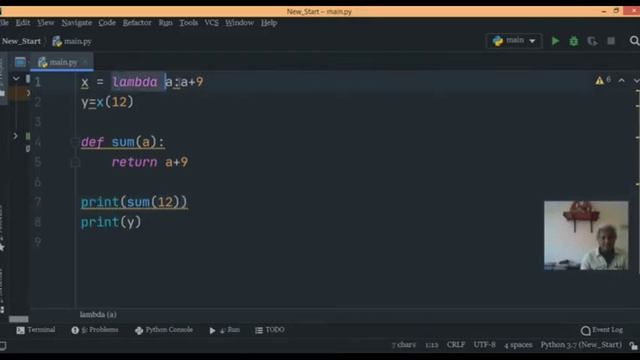
Task: Open the Run menu
Action: point(165,23)
